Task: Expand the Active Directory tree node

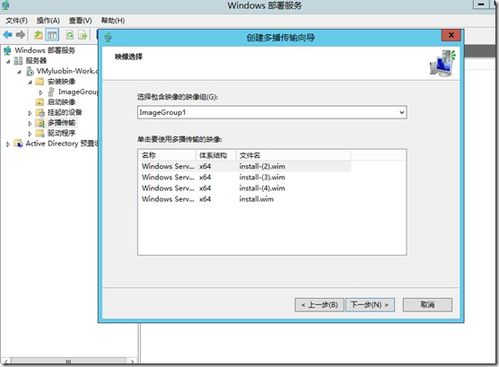Action: 8,144
